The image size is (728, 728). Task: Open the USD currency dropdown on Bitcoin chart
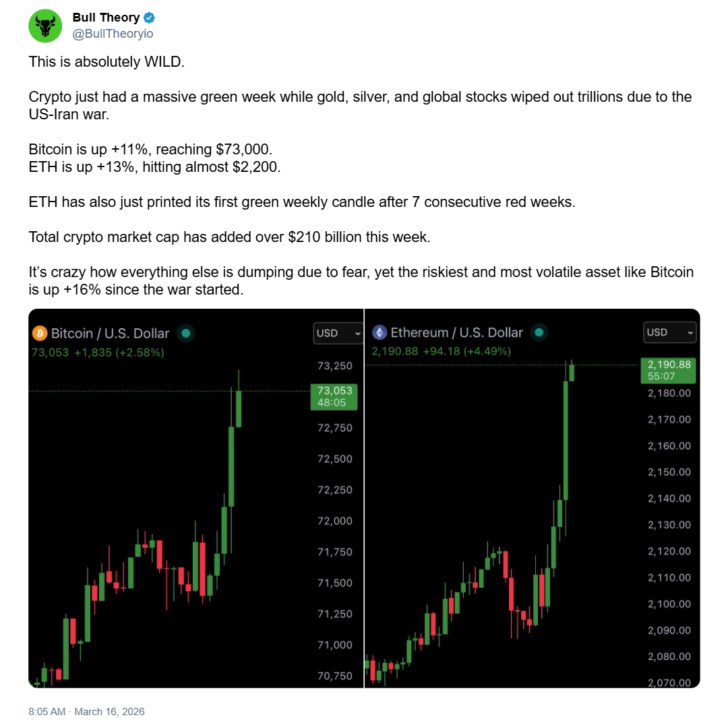(x=338, y=333)
